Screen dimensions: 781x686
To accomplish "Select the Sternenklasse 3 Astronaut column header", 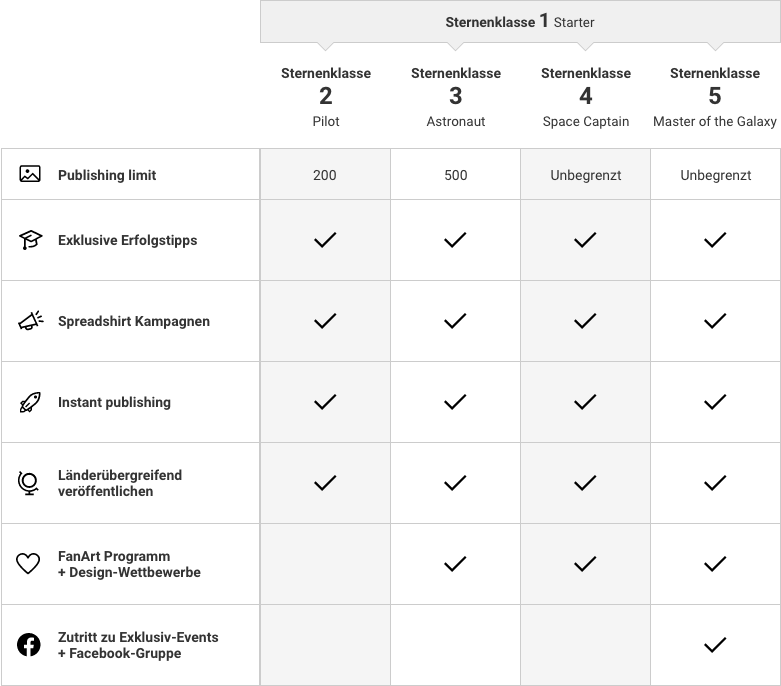I will point(456,97).
